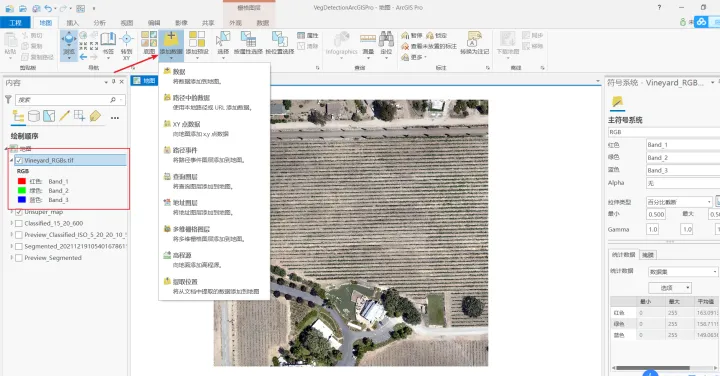Click the Gamma value field showing 1.0
Image resolution: width=720 pixels, height=376 pixels.
coord(652,229)
